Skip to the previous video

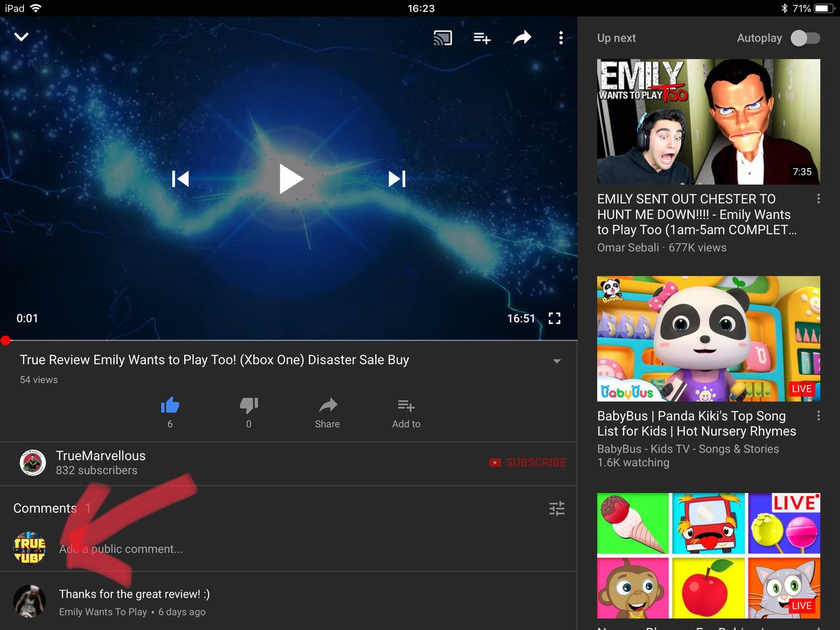(181, 179)
